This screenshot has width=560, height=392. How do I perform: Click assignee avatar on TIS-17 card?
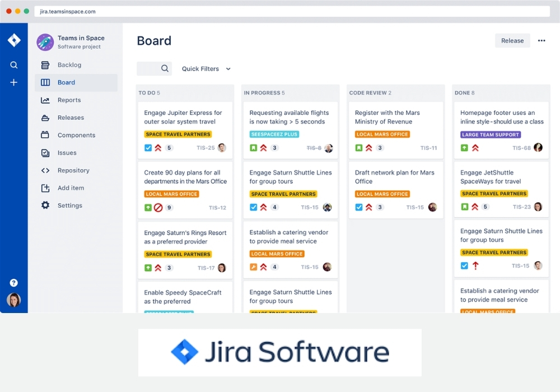(x=222, y=268)
